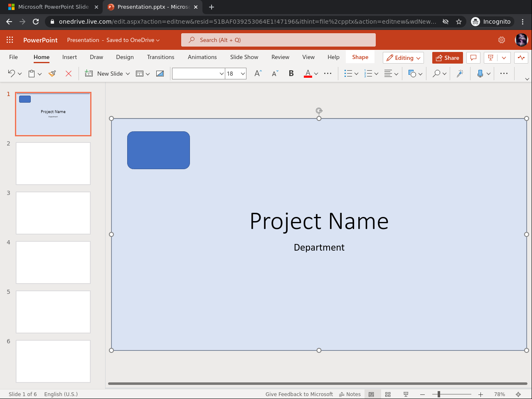Image resolution: width=532 pixels, height=399 pixels.
Task: Open the Designer magic wand icon
Action: (x=460, y=74)
